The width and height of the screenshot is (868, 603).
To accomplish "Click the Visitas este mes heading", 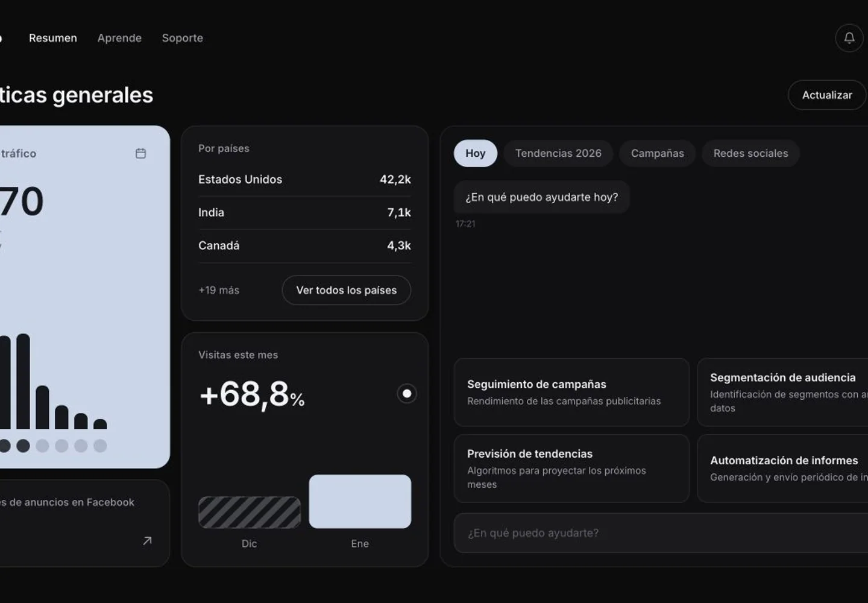I will pyautogui.click(x=238, y=355).
